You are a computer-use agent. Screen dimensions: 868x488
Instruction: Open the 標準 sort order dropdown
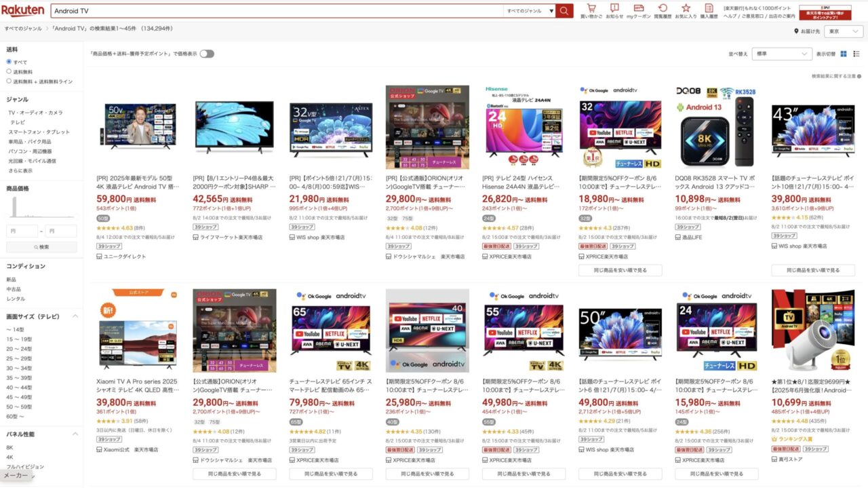tap(782, 54)
